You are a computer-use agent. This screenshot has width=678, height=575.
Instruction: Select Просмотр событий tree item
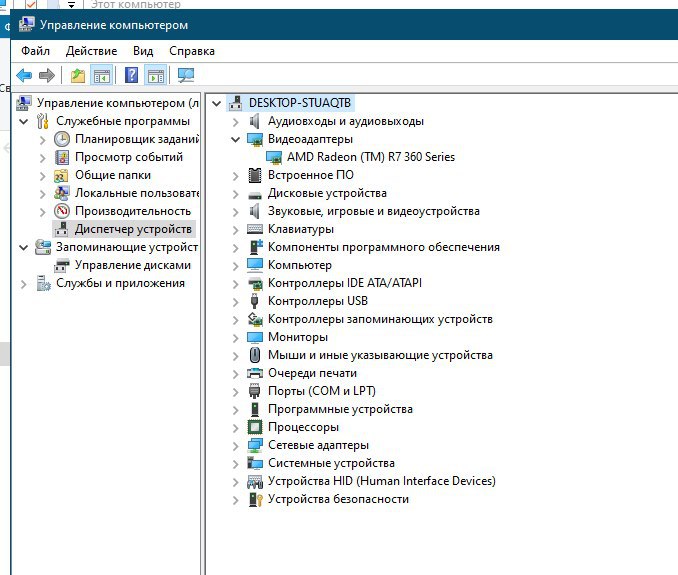(x=129, y=157)
